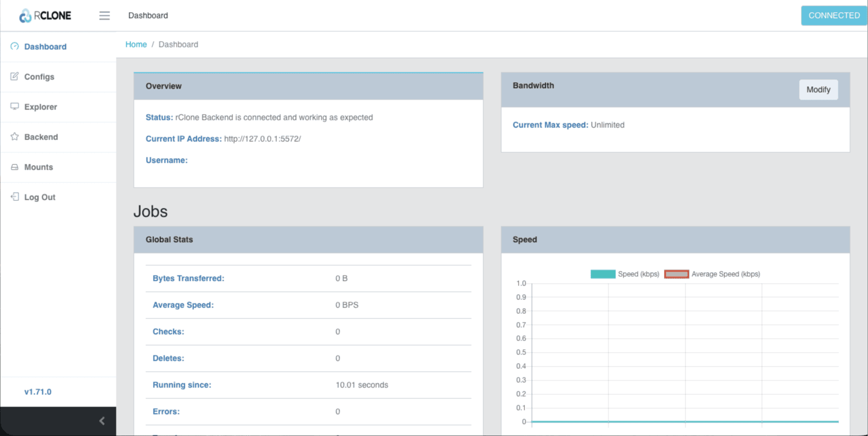Collapse sidebar with the chevron arrow
The height and width of the screenshot is (436, 868).
102,421
